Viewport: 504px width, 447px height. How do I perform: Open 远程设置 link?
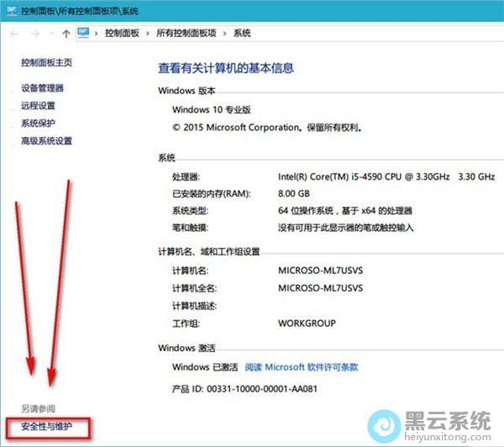tap(38, 106)
